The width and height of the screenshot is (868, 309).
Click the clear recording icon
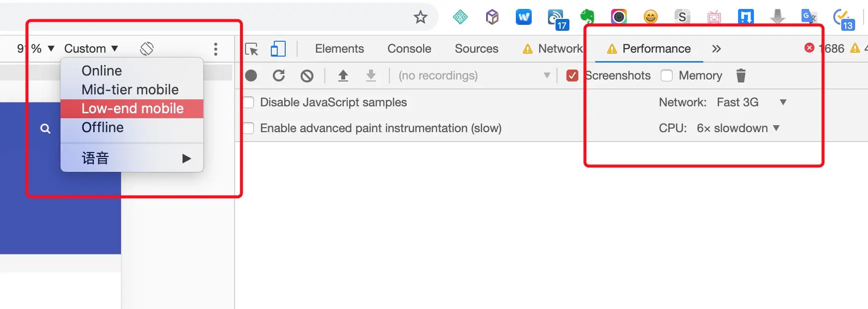click(307, 76)
